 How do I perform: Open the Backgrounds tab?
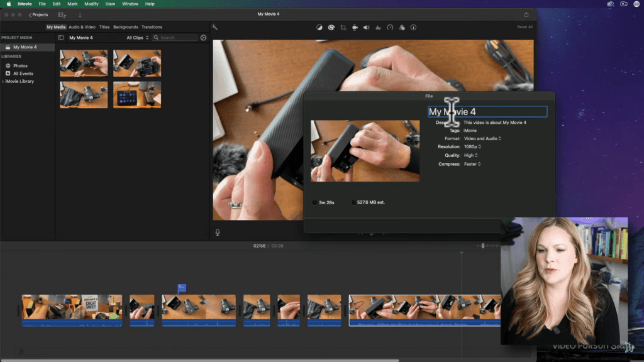[126, 27]
